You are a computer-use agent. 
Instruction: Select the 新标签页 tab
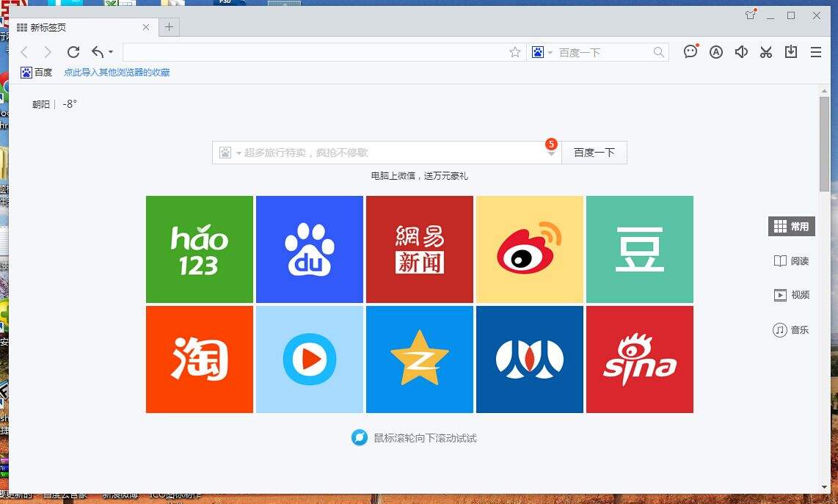point(83,27)
